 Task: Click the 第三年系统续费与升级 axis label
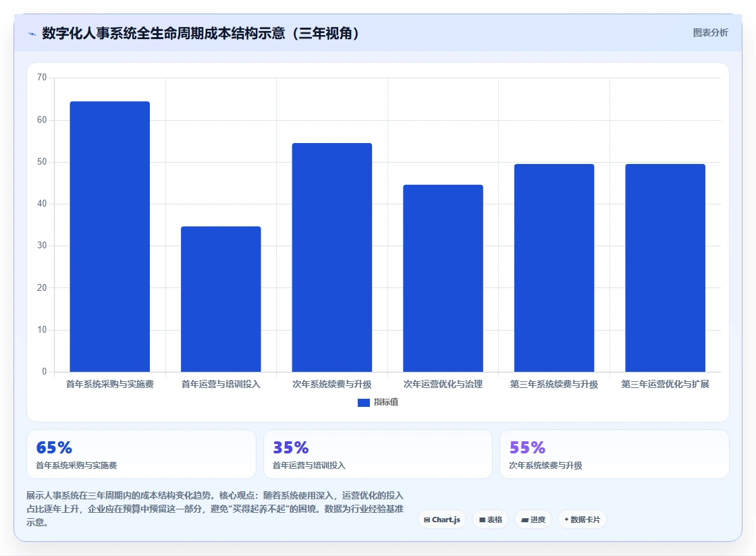click(x=554, y=384)
